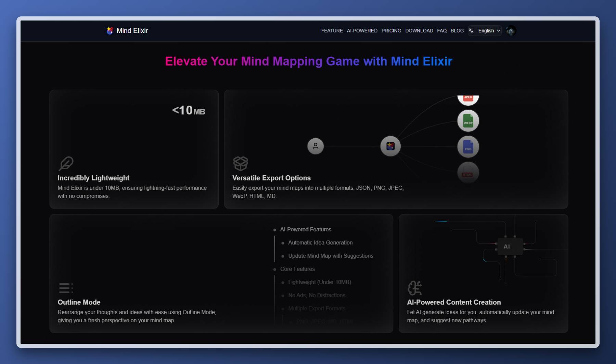Select the AI-Powered Features outline item
This screenshot has height=364, width=616.
coord(306,230)
